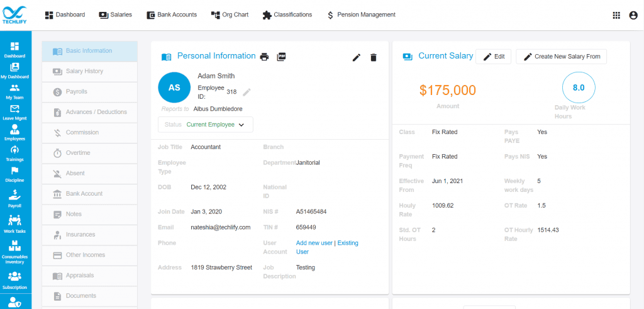The height and width of the screenshot is (309, 644).
Task: Select the Payrolls tab
Action: click(89, 92)
